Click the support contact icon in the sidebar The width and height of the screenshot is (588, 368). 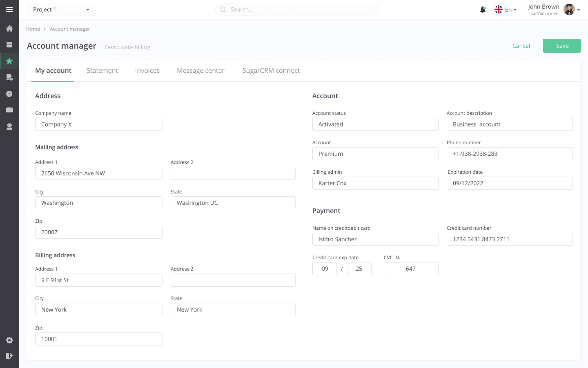click(9, 126)
